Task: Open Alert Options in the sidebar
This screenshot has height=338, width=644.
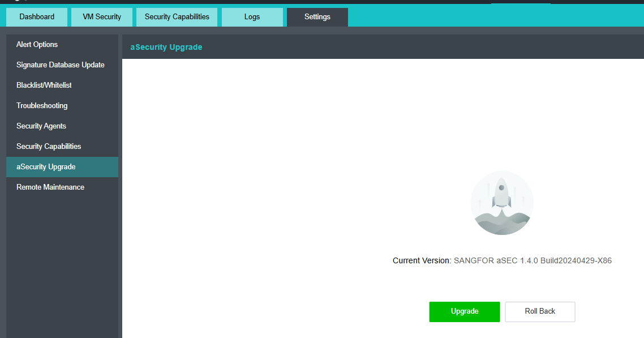Action: [x=37, y=45]
